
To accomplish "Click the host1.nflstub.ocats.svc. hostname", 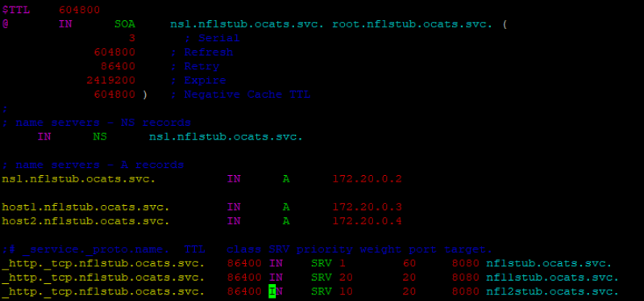I will 85,207.
